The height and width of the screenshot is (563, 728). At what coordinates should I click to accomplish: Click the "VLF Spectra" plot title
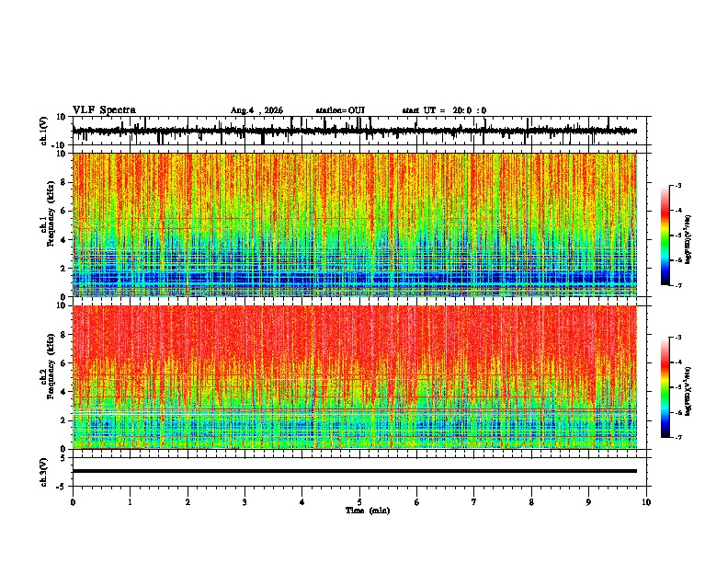pyautogui.click(x=104, y=110)
